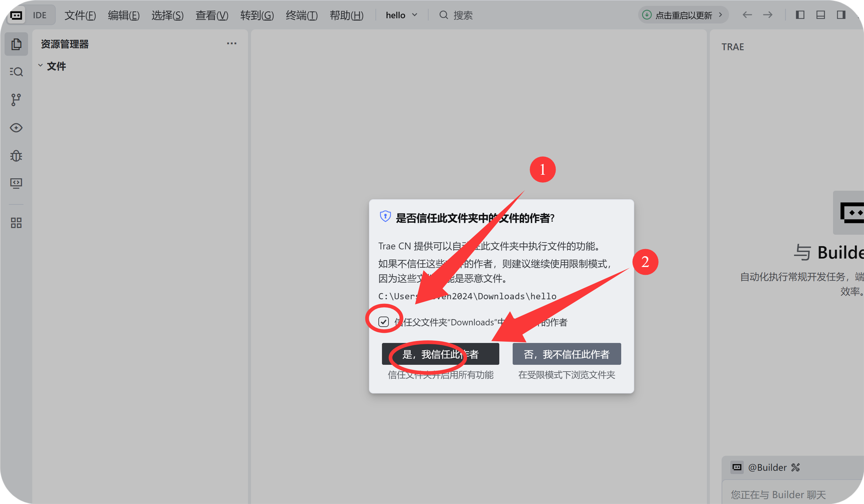
Task: Open the Remote Explorer monitor icon
Action: (16, 184)
